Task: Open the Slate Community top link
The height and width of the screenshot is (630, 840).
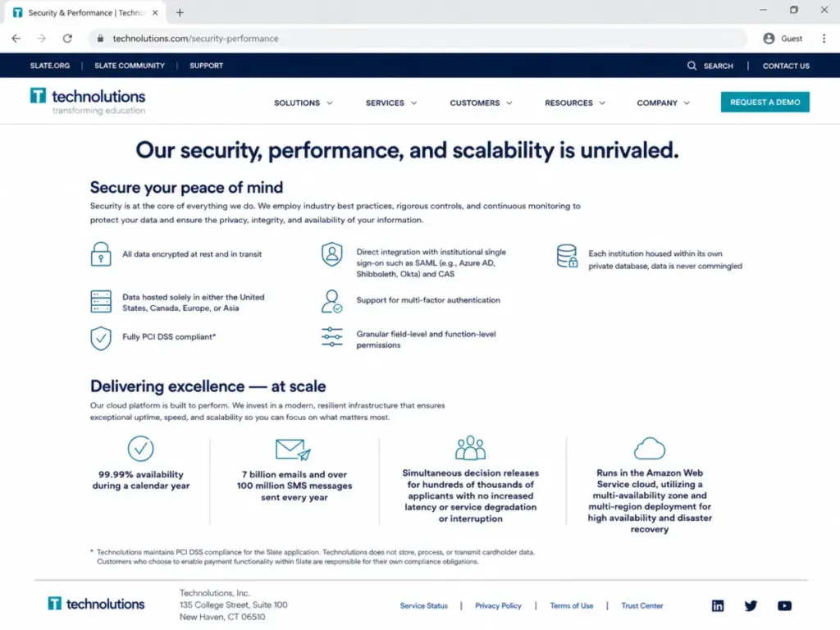Action: 130,66
